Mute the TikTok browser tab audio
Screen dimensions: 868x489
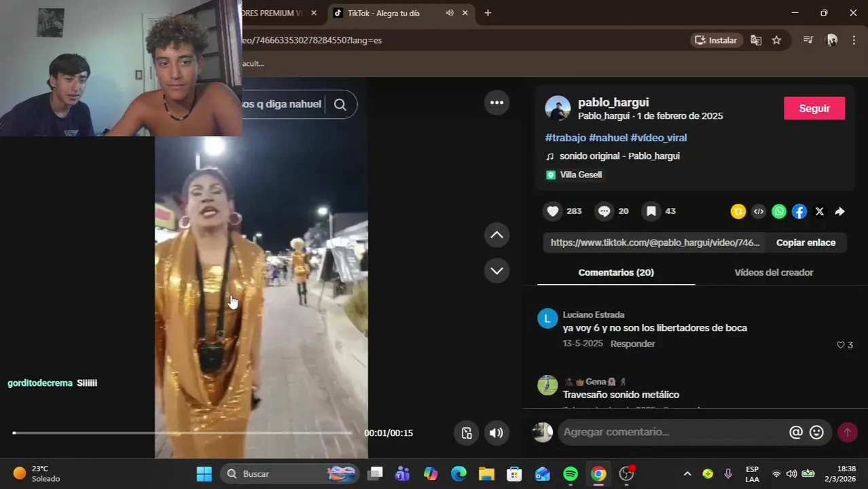[x=450, y=13]
